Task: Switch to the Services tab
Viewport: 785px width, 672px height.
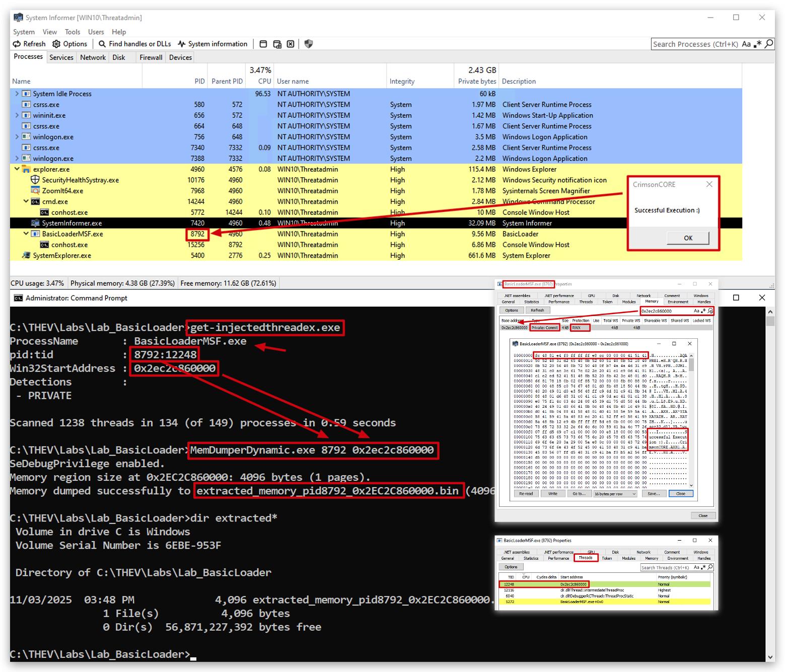Action: point(61,57)
